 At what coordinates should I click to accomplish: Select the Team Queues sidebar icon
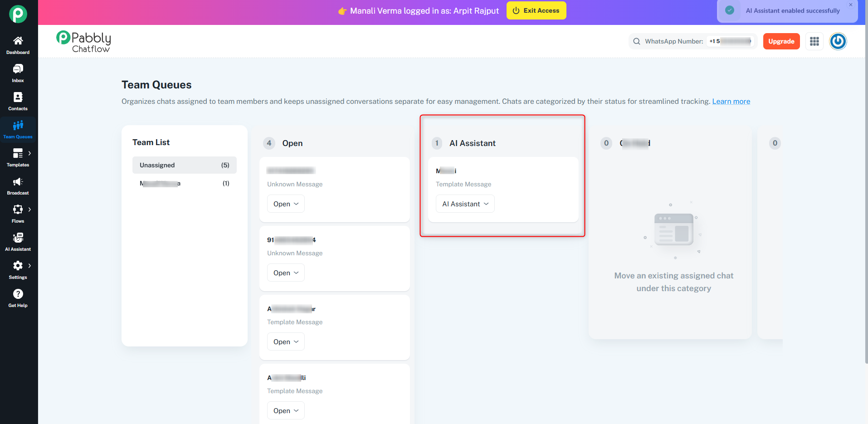[18, 125]
